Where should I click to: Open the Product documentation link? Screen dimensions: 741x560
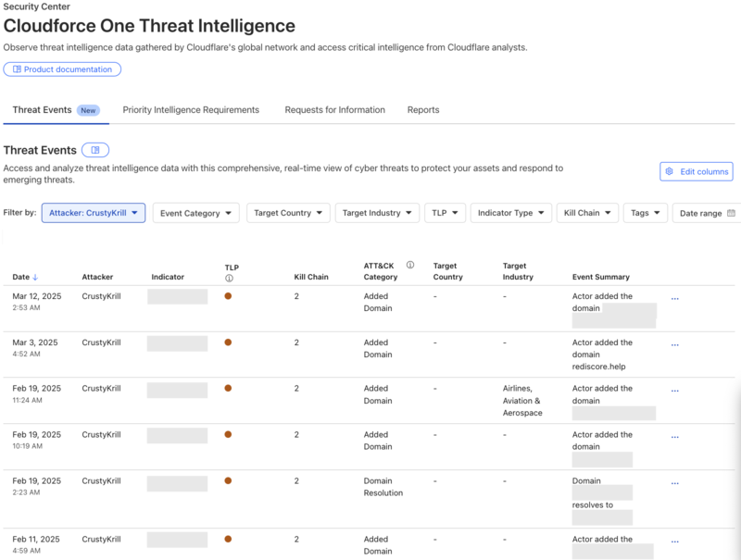click(63, 69)
